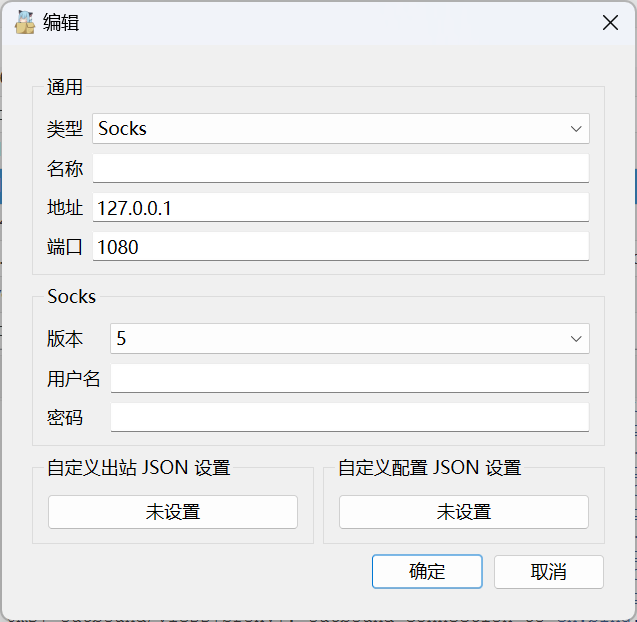Image resolution: width=637 pixels, height=622 pixels.
Task: Click the 类型 label text
Action: click(65, 129)
